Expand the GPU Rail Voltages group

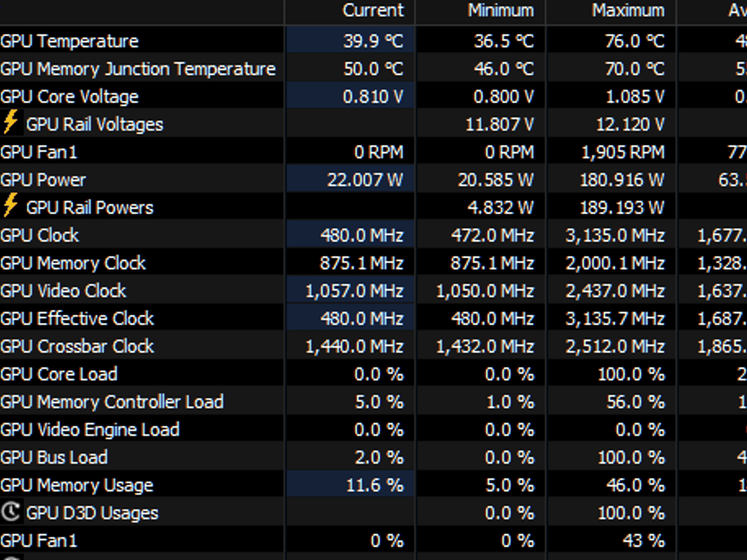click(x=94, y=124)
